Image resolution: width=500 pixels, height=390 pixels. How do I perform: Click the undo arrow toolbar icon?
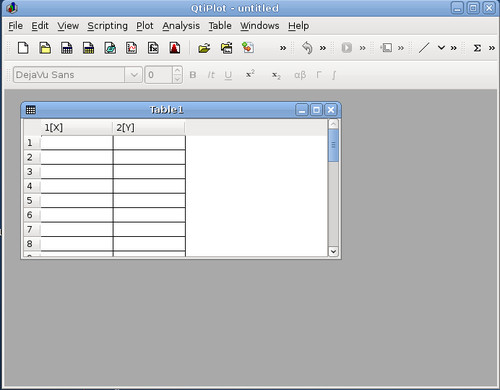[307, 48]
